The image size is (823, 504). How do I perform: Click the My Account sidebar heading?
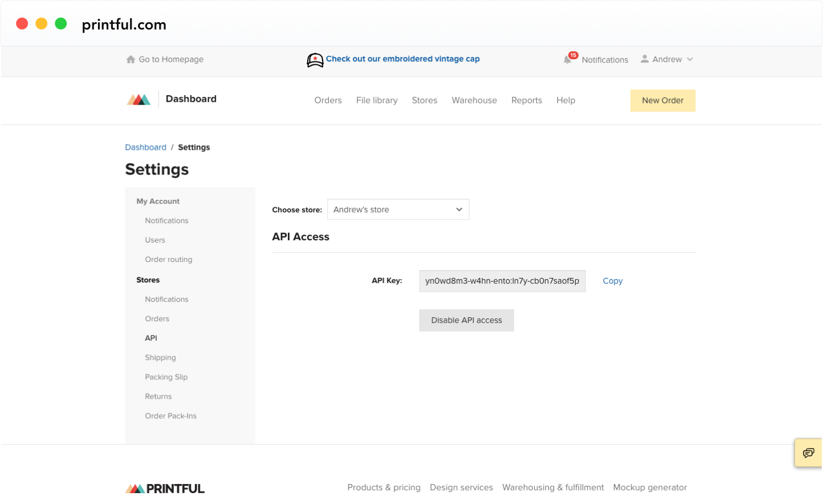(x=158, y=201)
